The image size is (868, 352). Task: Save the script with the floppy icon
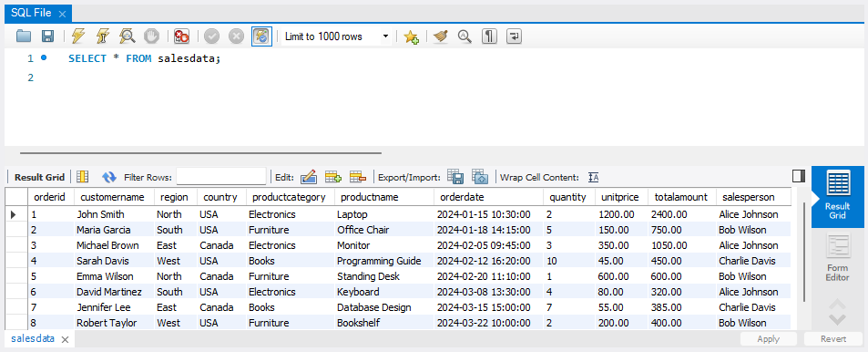(47, 36)
